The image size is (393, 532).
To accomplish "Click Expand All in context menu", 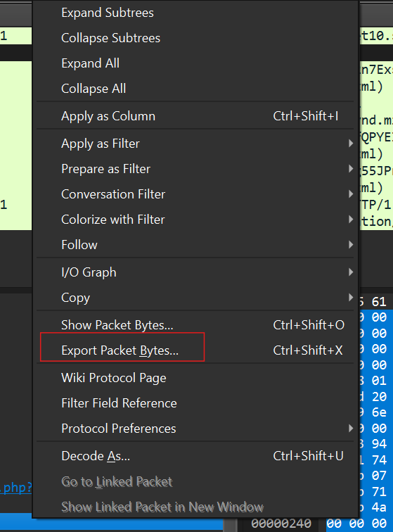I will click(x=195, y=63).
